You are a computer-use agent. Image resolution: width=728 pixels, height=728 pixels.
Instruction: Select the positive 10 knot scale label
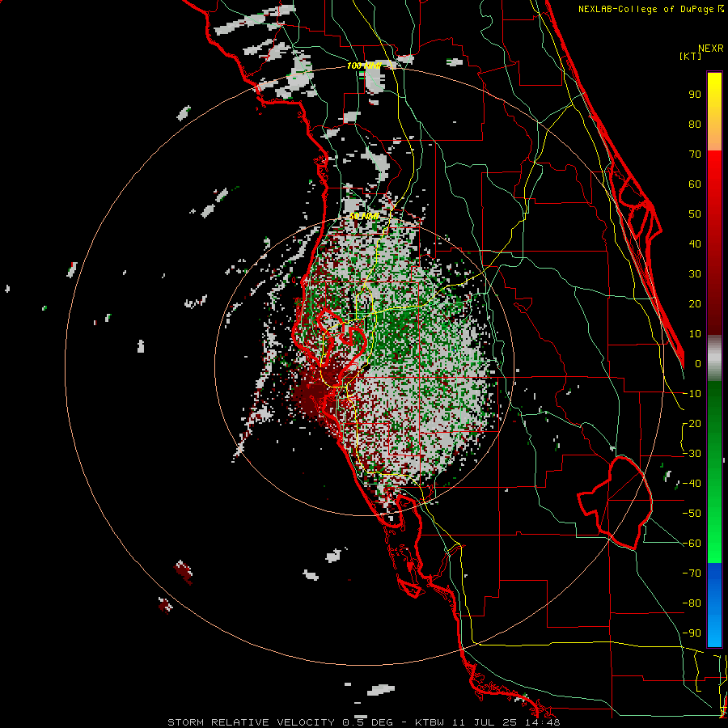click(695, 334)
